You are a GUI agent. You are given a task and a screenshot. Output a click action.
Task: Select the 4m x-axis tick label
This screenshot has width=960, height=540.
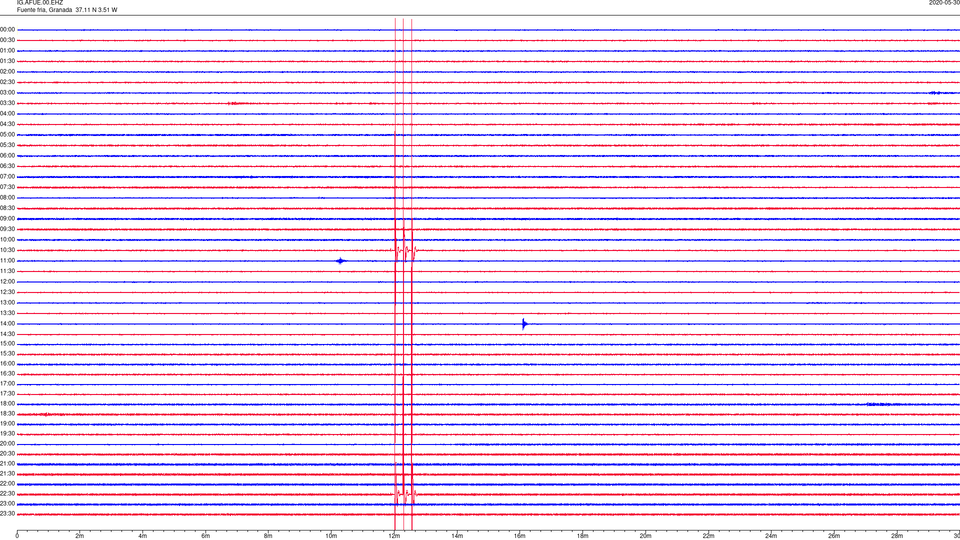143,536
